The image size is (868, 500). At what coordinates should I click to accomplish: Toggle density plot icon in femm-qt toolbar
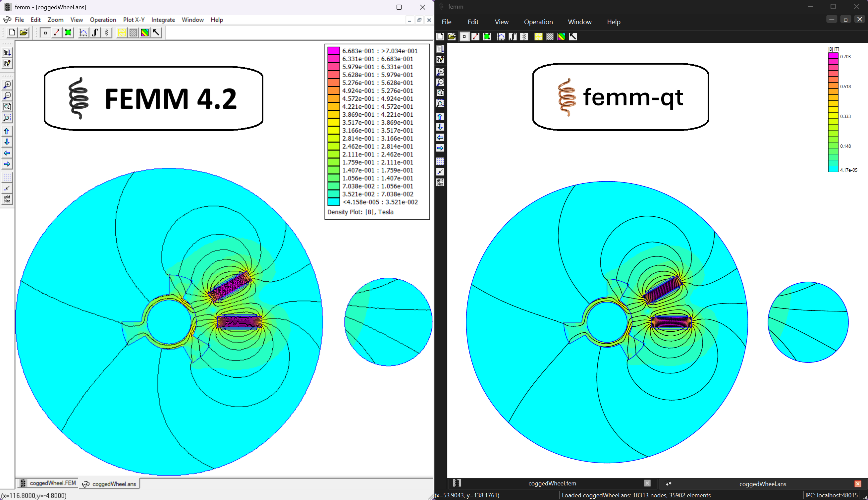pyautogui.click(x=562, y=36)
